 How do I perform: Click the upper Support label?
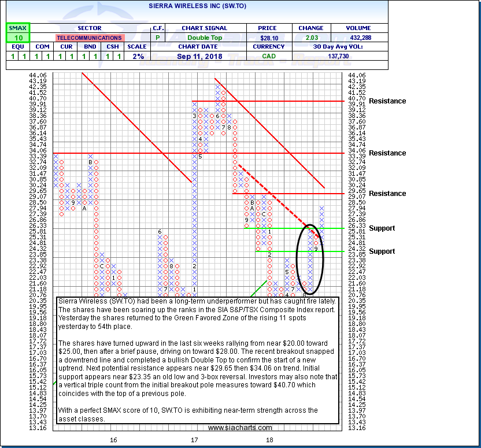point(382,228)
